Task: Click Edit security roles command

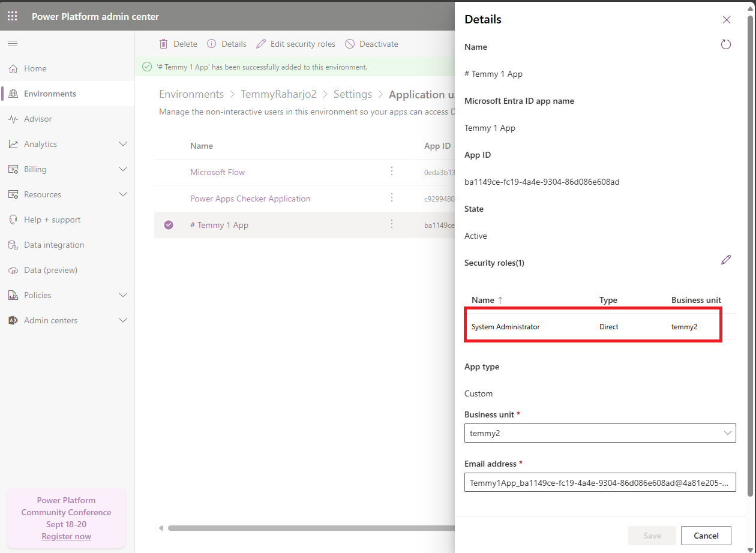Action: click(296, 44)
